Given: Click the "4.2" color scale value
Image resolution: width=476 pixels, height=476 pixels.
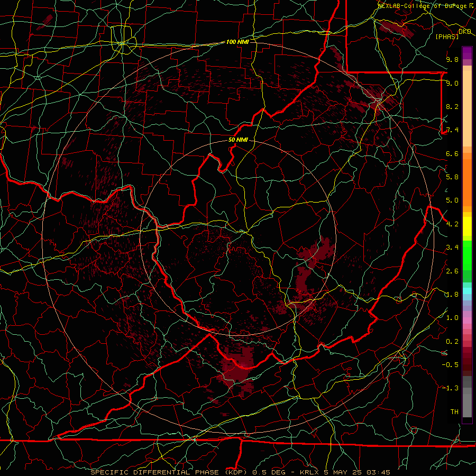Looking at the screenshot, I should (x=452, y=224).
